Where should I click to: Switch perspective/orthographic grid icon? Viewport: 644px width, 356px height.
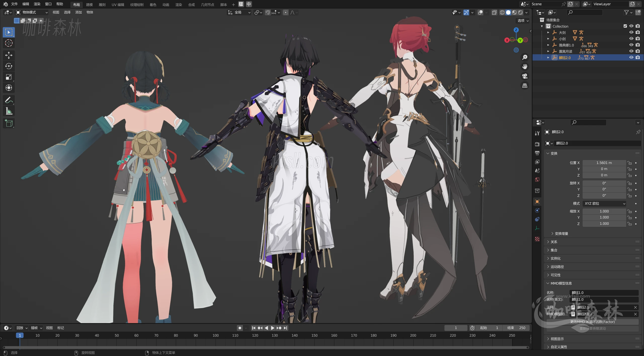click(x=525, y=86)
